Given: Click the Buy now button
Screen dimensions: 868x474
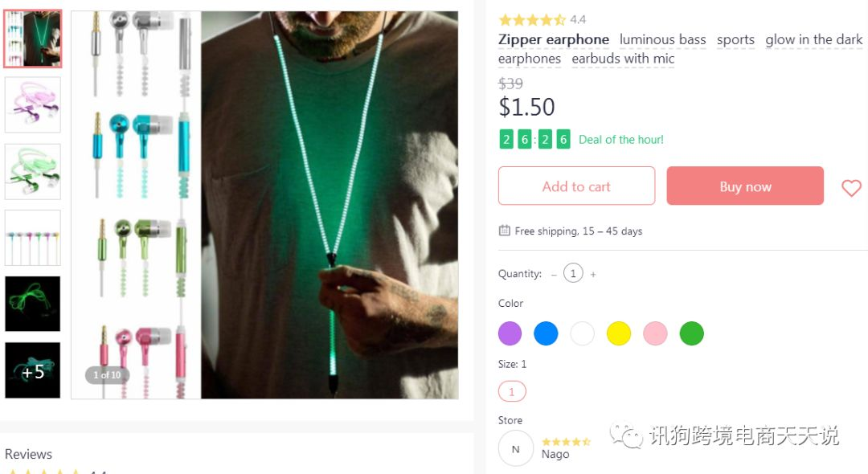Looking at the screenshot, I should pos(745,186).
